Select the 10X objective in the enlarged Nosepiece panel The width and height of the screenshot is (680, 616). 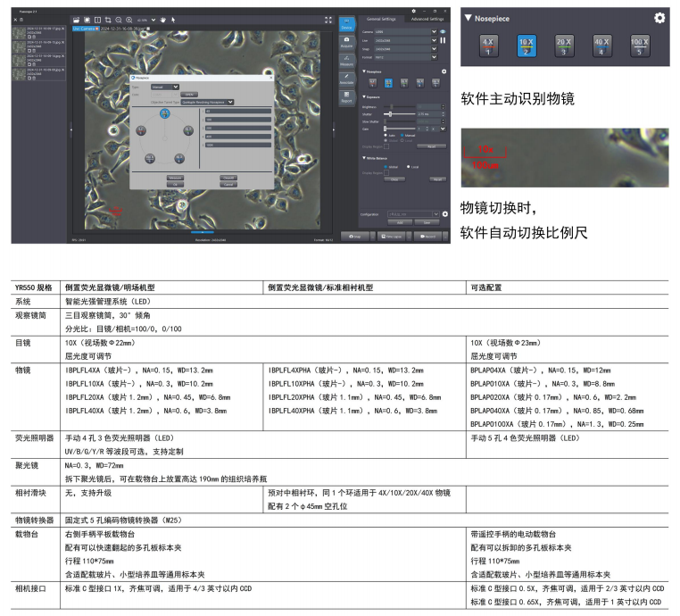526,46
